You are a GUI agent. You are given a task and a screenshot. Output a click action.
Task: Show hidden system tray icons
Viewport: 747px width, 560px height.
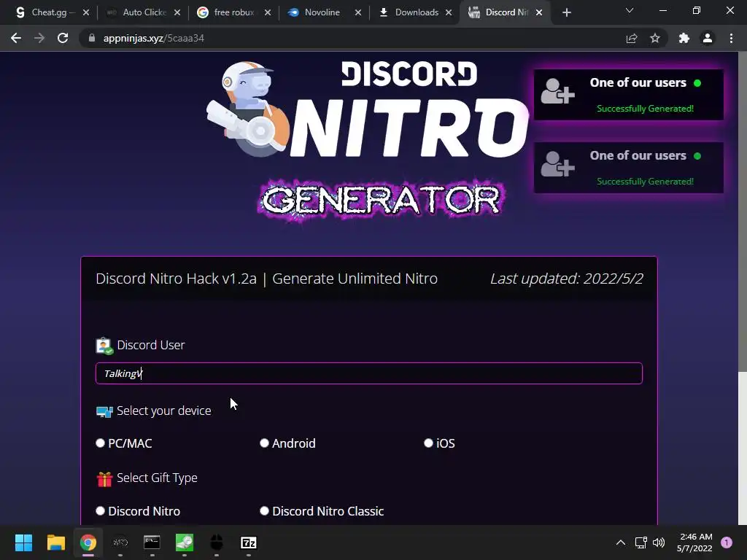coord(621,542)
